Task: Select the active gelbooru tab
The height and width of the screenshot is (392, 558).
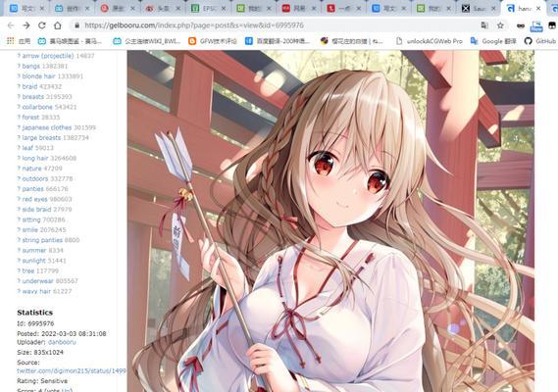Action: pos(523,9)
